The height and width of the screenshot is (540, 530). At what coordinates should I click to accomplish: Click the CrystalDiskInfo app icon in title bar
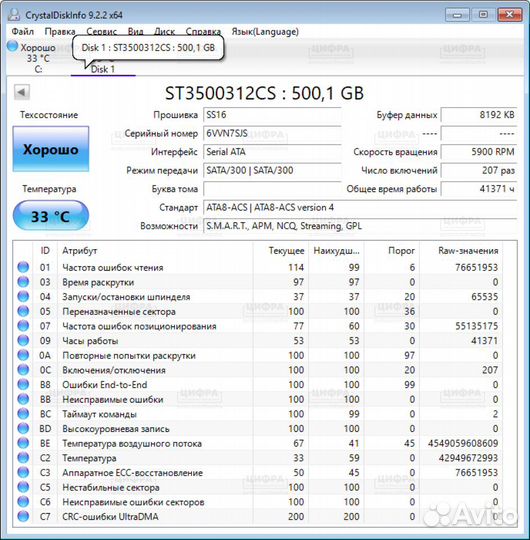pos(14,14)
